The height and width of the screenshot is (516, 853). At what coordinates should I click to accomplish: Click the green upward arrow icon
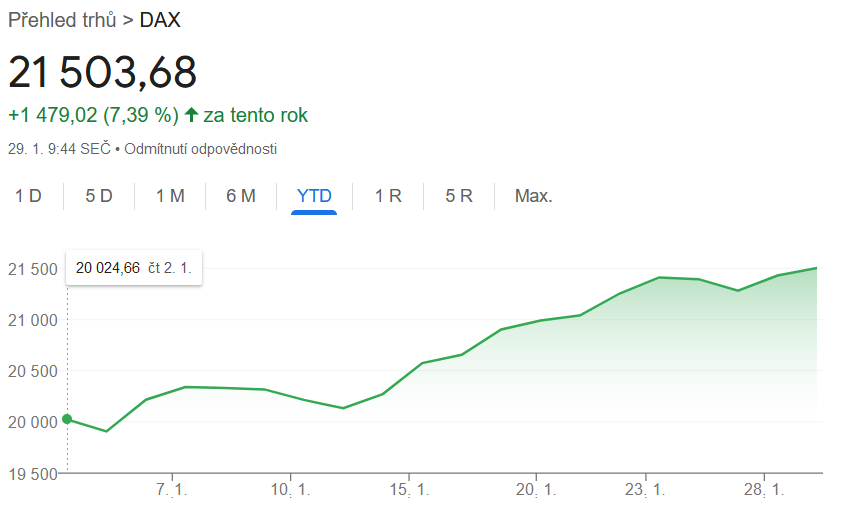[192, 116]
